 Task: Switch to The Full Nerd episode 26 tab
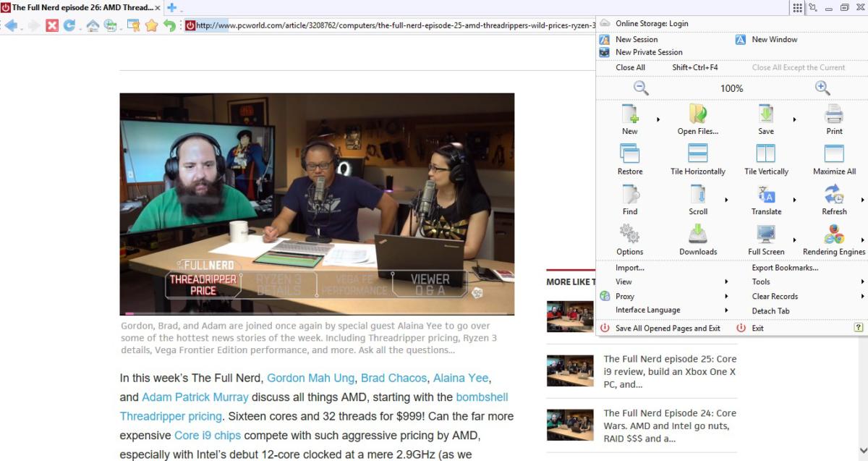(81, 8)
